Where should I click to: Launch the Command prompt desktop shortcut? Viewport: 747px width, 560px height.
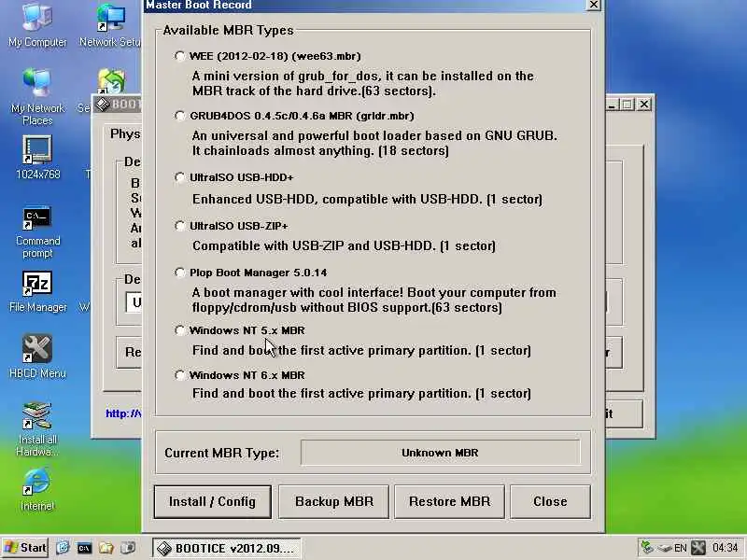click(x=37, y=232)
